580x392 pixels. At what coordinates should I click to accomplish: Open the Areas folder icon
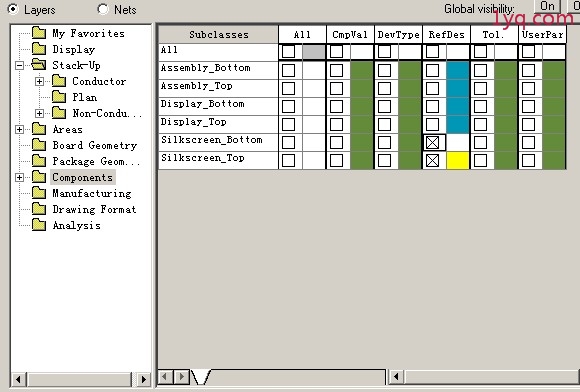pos(39,129)
